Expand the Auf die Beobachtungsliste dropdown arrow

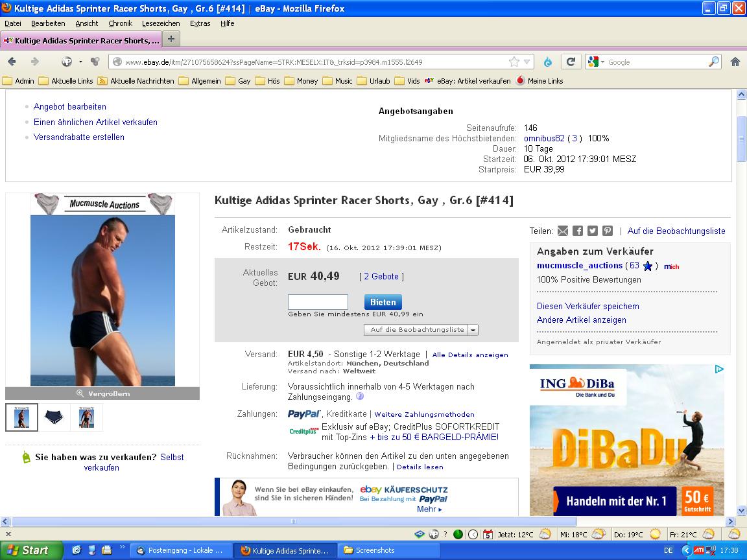(x=473, y=330)
